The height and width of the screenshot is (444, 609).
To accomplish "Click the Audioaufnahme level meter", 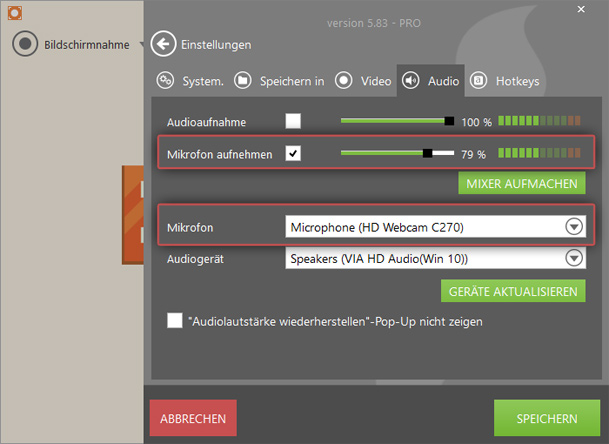I will point(539,121).
